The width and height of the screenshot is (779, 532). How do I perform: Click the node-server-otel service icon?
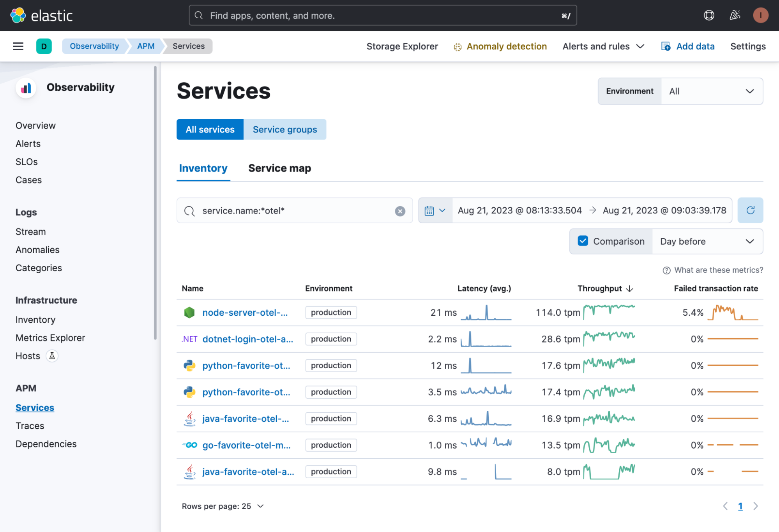(x=191, y=312)
